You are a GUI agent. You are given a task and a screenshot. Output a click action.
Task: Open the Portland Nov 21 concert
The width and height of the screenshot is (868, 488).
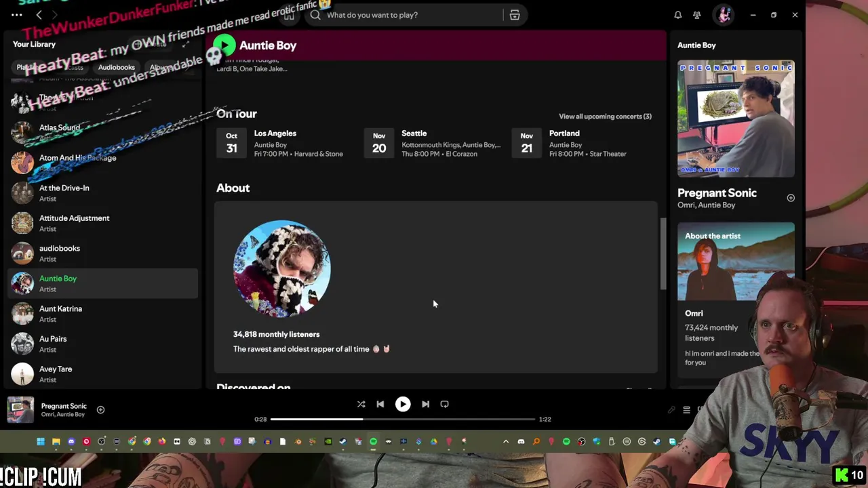580,143
